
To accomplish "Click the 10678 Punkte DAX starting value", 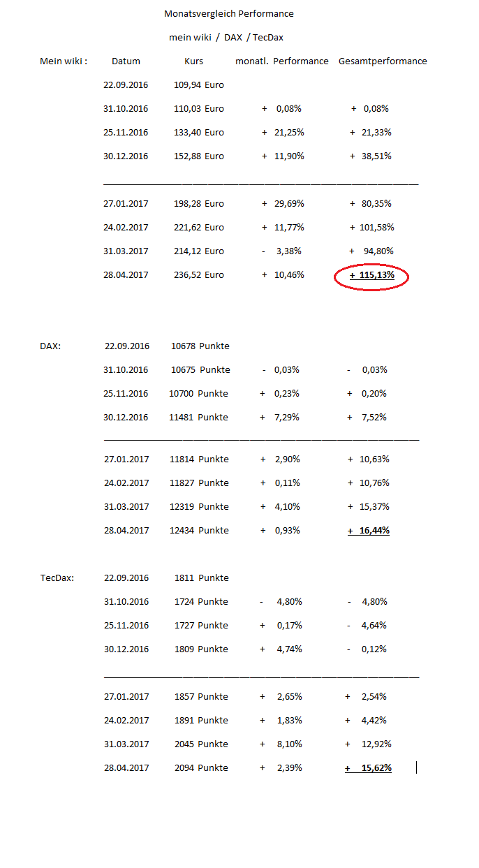I will pyautogui.click(x=200, y=346).
